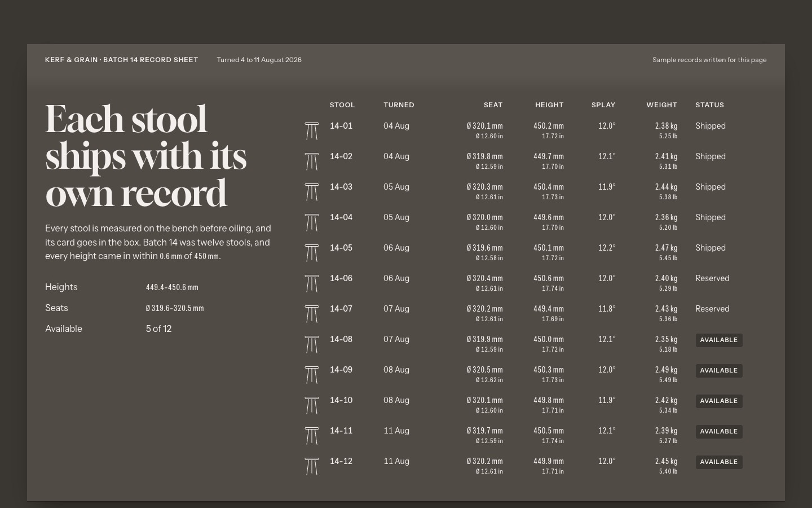Screen dimensions: 812x508
Task: Click 'Turned 4 to 11 August 2026' text
Action: 259,60
